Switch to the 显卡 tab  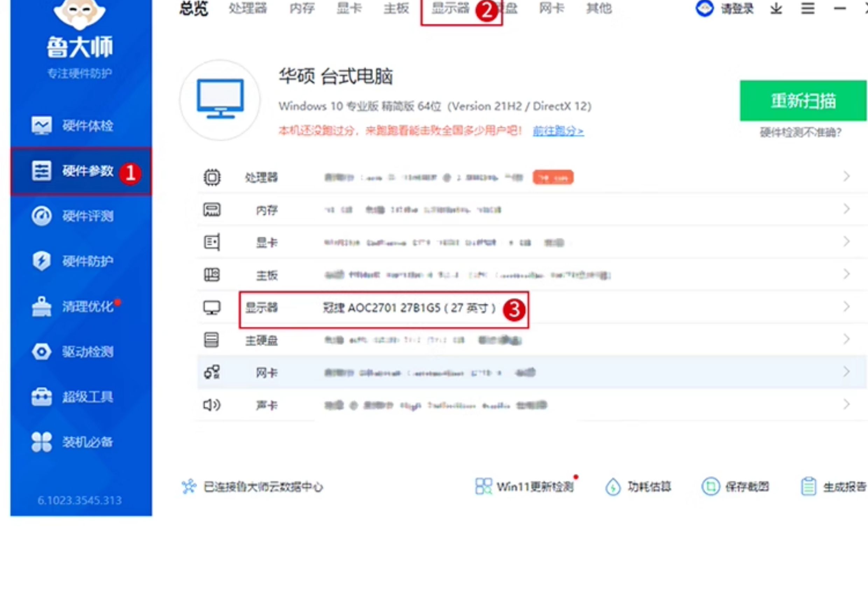pos(349,8)
